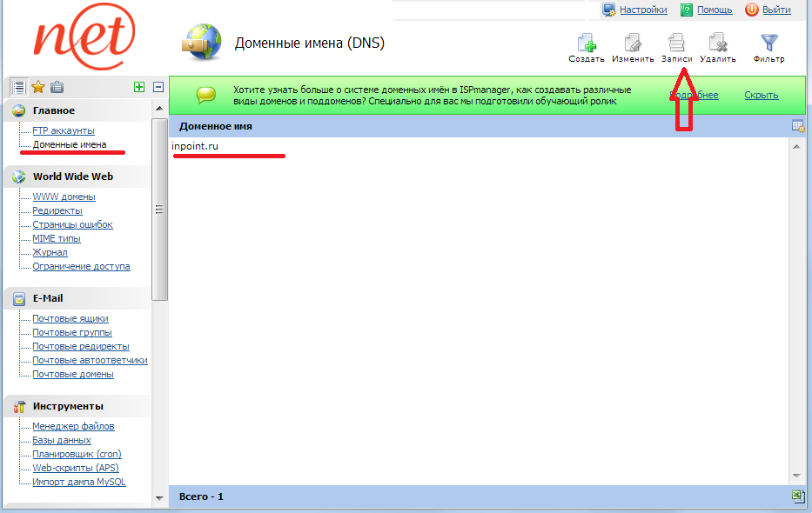This screenshot has height=513, width=812.
Task: Click the sidebar vertical scrollbar thumb
Action: tap(159, 209)
